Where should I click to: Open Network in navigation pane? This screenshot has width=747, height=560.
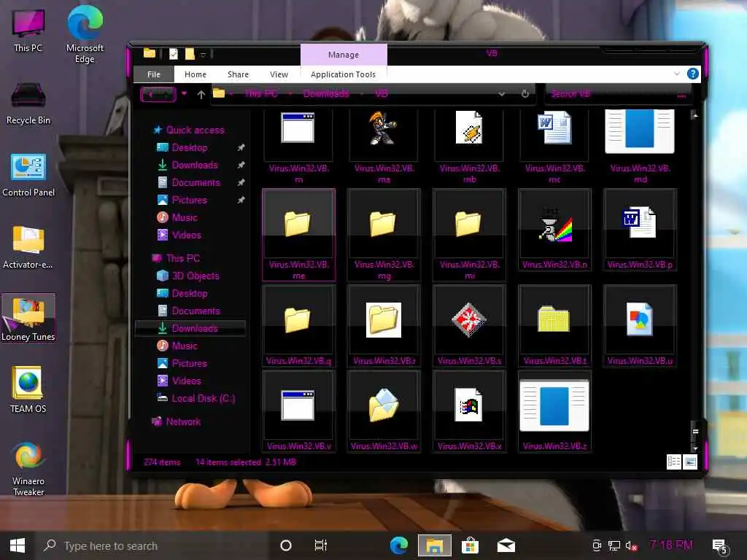pos(183,422)
